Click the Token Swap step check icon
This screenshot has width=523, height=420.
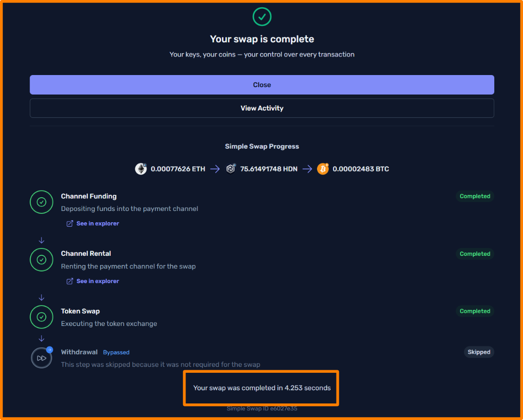[x=41, y=317]
